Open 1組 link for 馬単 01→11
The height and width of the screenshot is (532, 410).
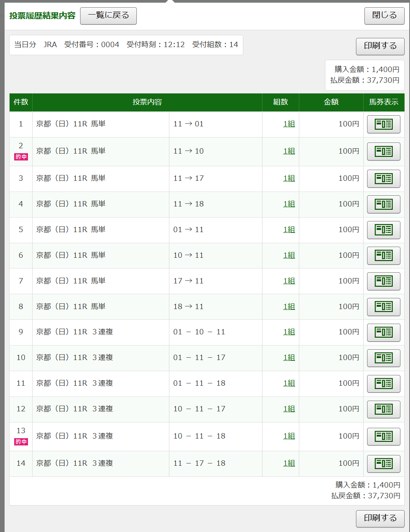289,230
